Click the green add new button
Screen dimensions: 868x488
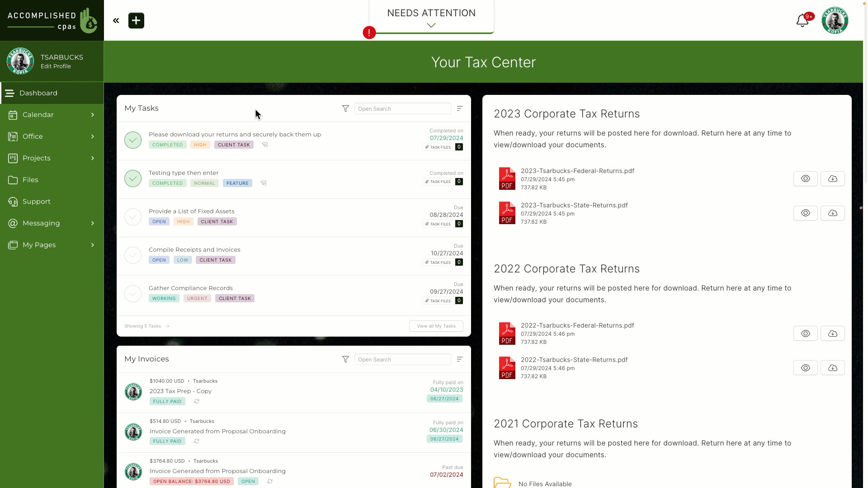tap(136, 20)
